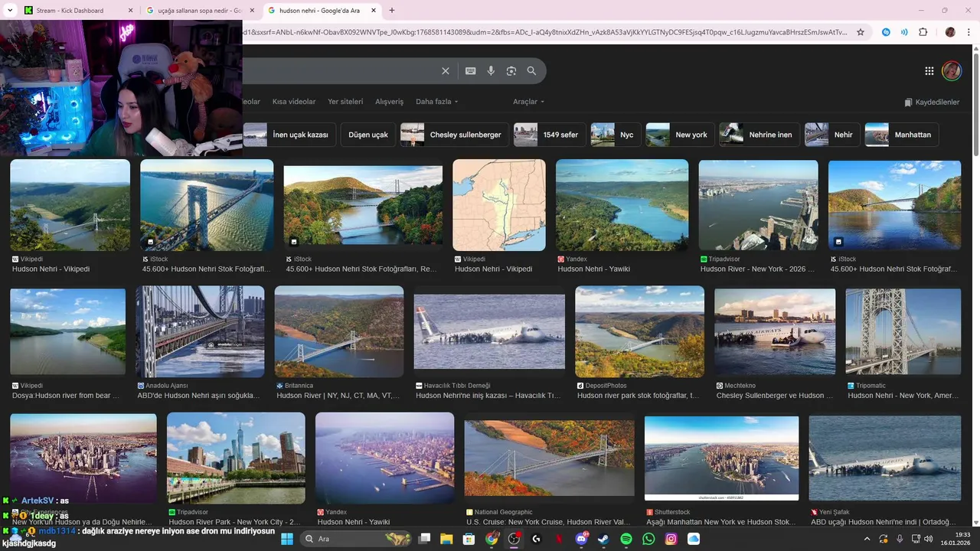Open Steam from the taskbar
This screenshot has width=980, height=551.
603,539
